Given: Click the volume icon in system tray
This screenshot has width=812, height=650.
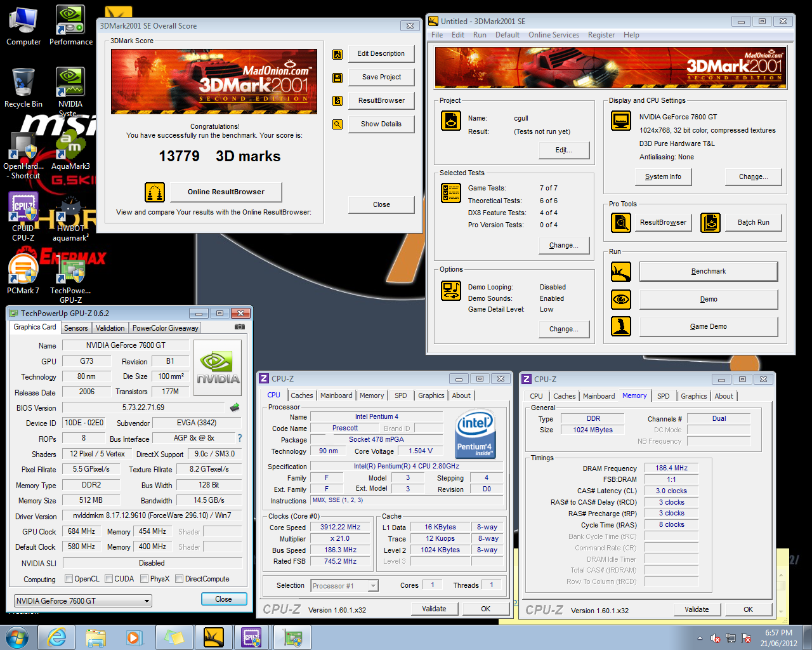Looking at the screenshot, I should coord(716,638).
